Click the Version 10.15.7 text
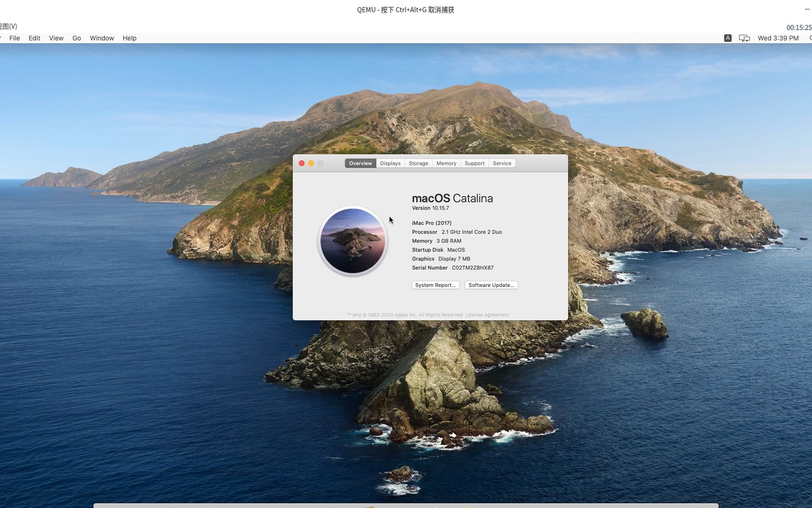812x508 pixels. click(x=430, y=208)
